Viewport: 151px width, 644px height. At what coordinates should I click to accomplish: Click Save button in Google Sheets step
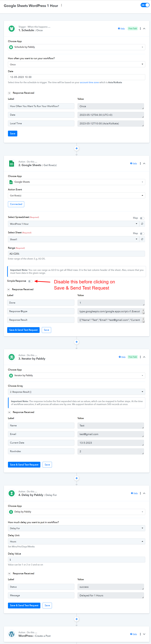pos(46,330)
